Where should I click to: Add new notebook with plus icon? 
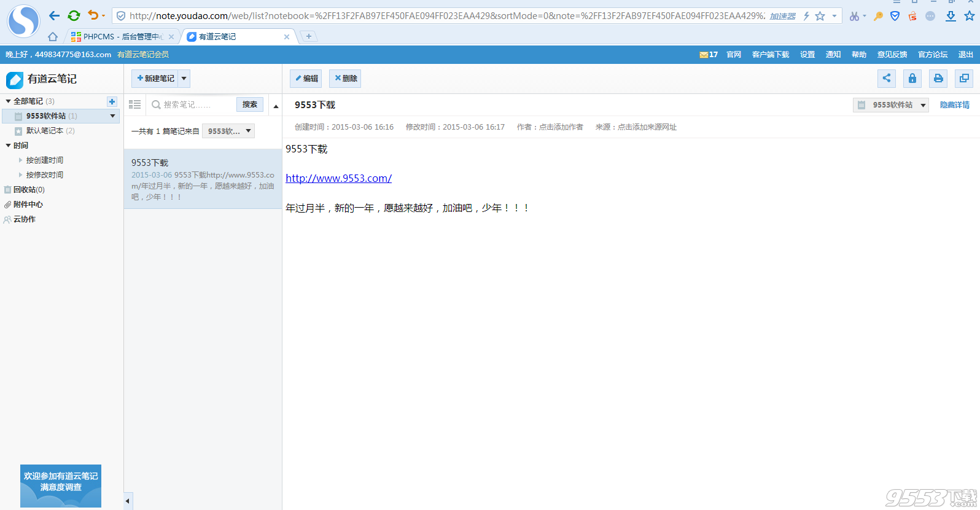coord(112,101)
